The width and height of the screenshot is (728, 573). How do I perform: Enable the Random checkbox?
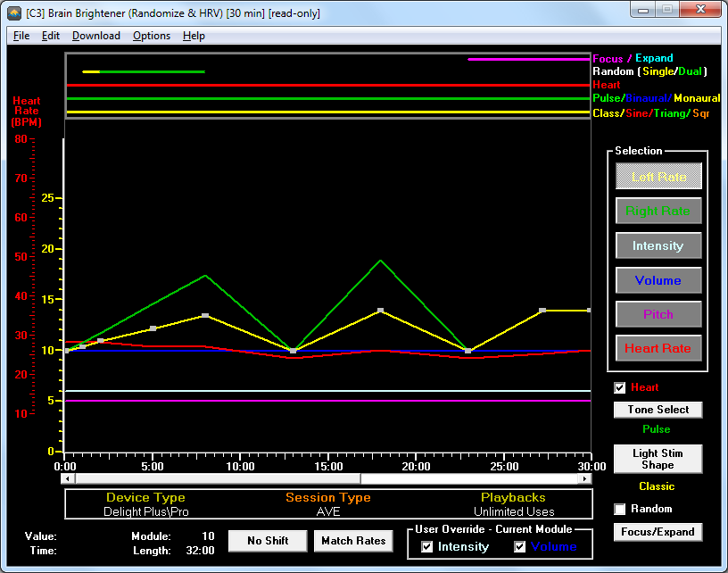[620, 509]
